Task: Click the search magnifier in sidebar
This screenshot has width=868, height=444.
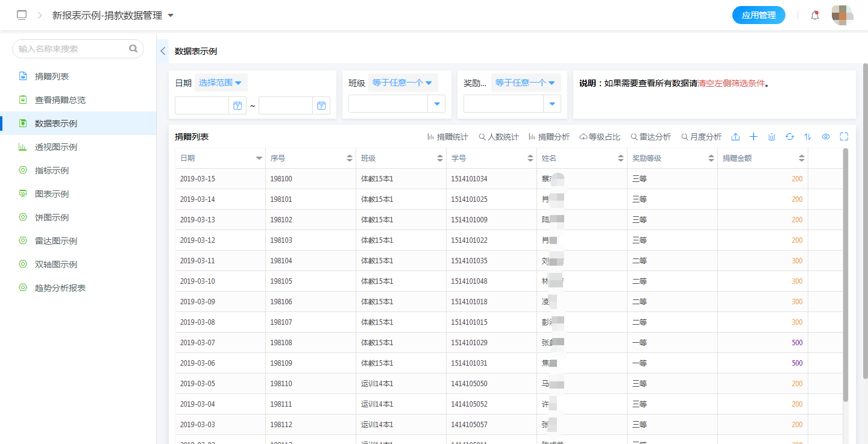Action: pos(133,49)
